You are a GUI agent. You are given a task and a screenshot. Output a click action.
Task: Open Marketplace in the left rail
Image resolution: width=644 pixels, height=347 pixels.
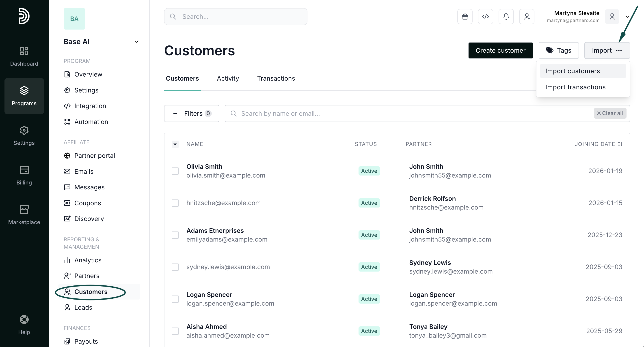tap(24, 215)
